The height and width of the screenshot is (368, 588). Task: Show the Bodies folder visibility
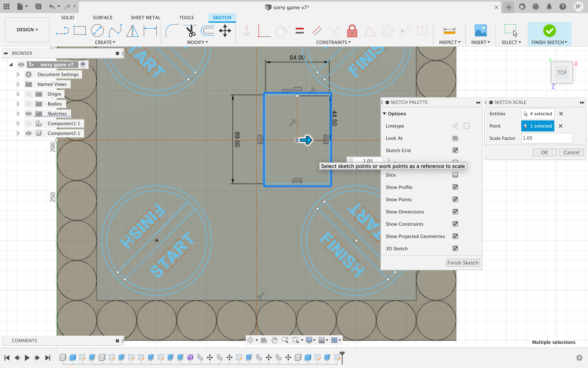29,104
